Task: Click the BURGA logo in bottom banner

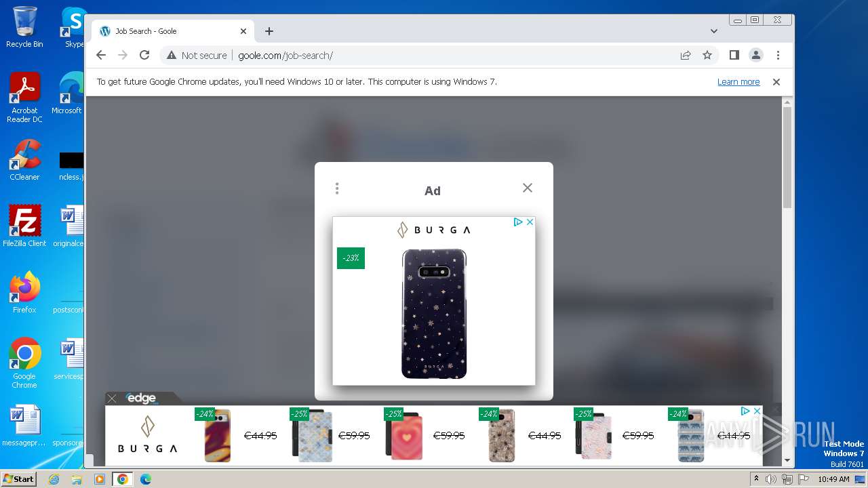Action: point(147,435)
